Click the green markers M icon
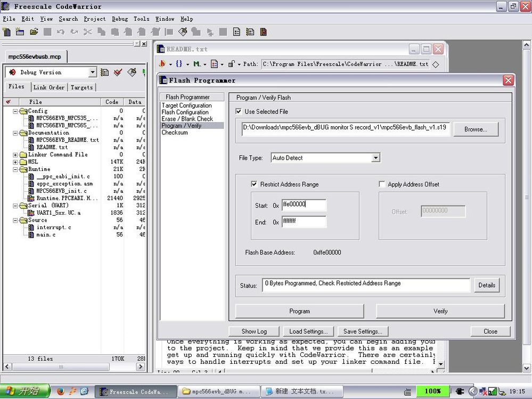The height and width of the screenshot is (399, 532). (197, 64)
